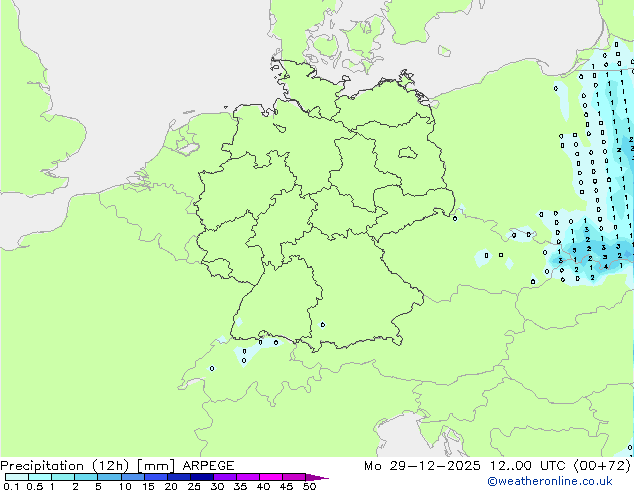Click the 10–15 mm legend color swatch

132,477
